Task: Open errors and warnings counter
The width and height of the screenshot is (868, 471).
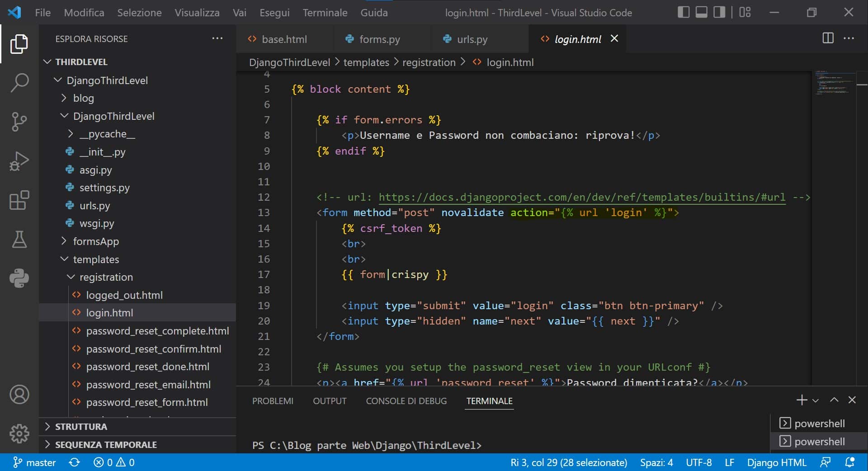Action: pos(114,462)
